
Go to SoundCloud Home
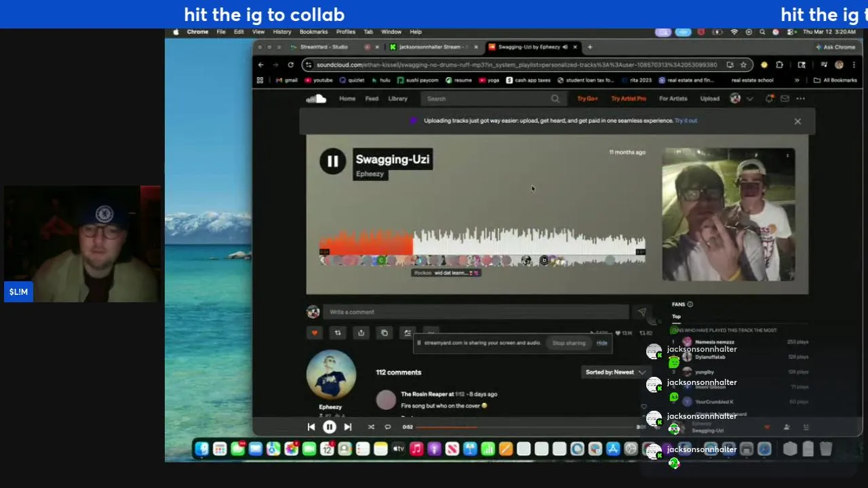(x=347, y=99)
